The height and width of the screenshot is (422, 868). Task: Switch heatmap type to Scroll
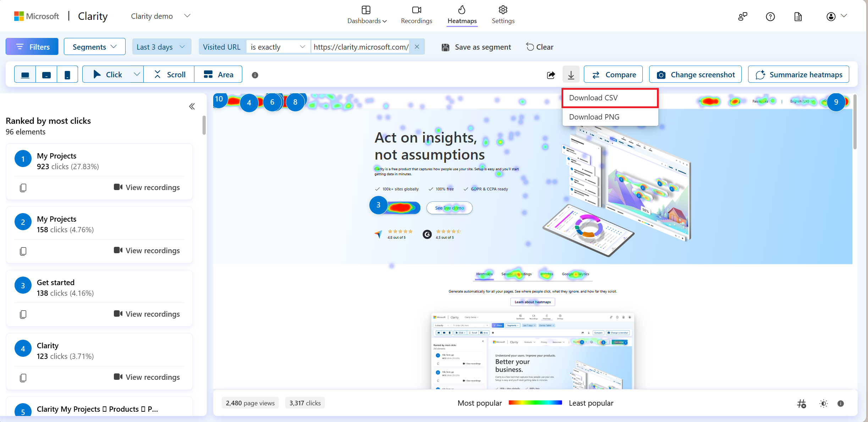pos(169,74)
